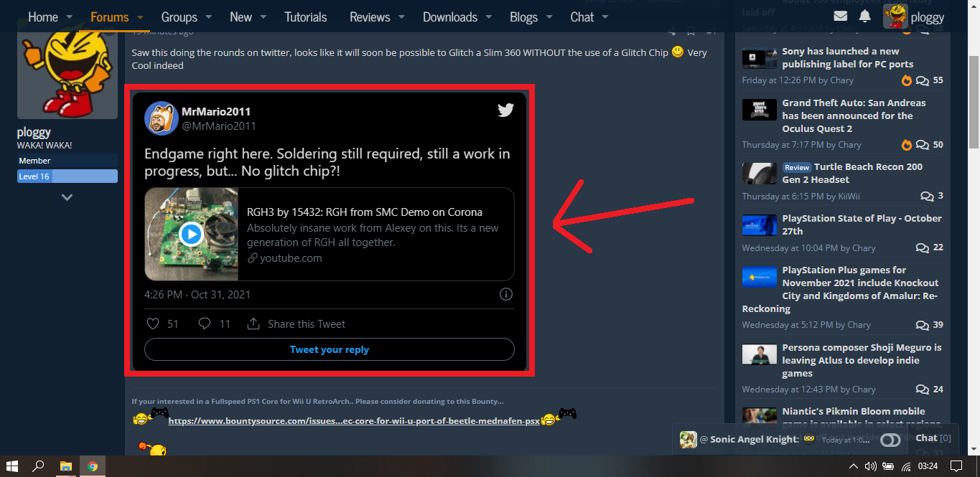Click the comments icon on the PlayStation Plus row

pyautogui.click(x=923, y=326)
